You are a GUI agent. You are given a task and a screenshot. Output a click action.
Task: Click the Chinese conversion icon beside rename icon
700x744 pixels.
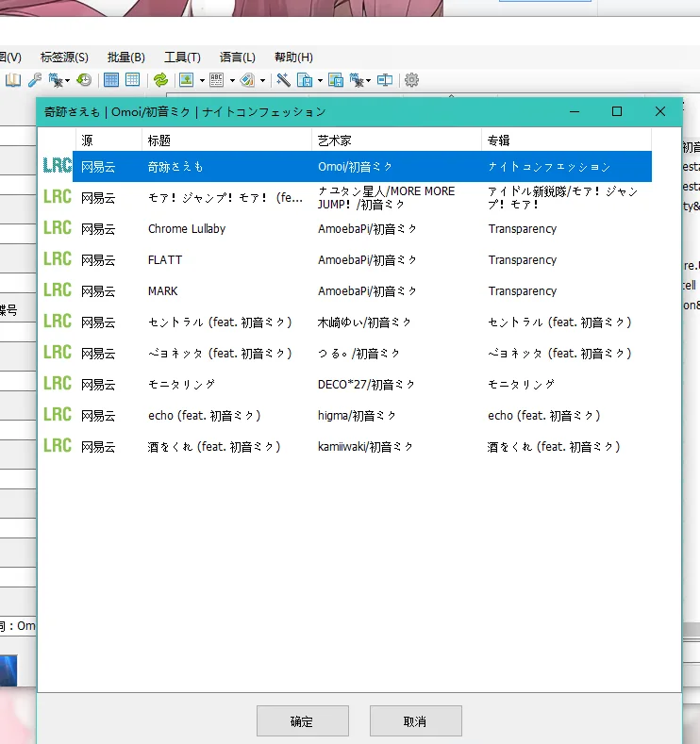(357, 80)
